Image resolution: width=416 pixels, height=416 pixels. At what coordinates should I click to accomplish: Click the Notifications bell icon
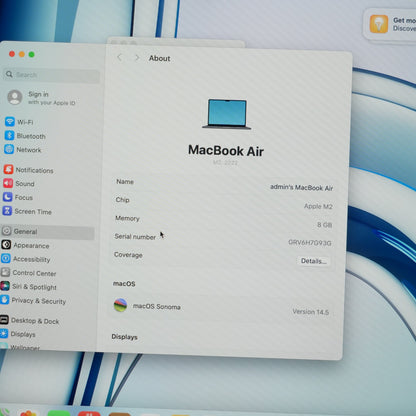click(x=8, y=170)
